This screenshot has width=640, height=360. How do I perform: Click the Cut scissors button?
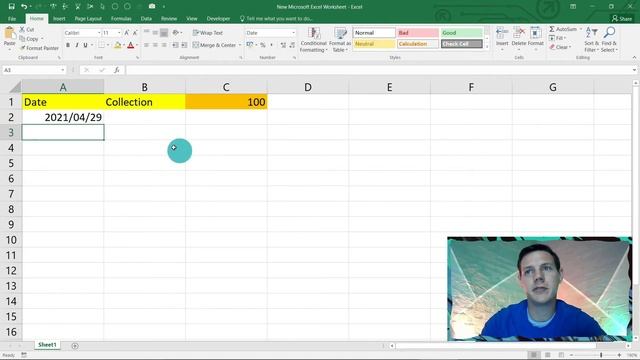pyautogui.click(x=27, y=29)
